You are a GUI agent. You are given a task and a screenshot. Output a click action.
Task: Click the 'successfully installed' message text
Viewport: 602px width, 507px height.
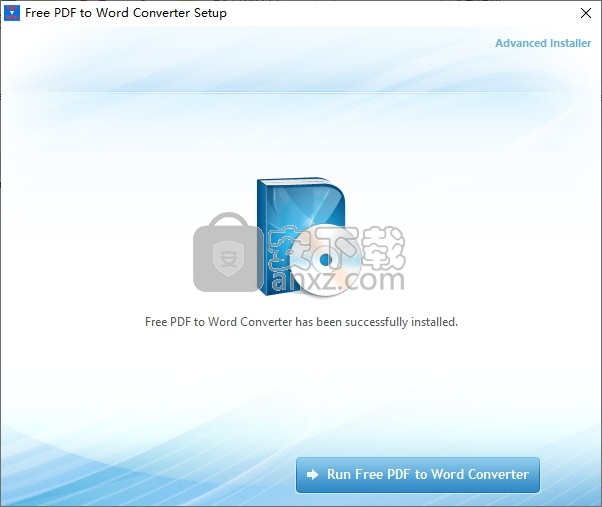coord(301,322)
